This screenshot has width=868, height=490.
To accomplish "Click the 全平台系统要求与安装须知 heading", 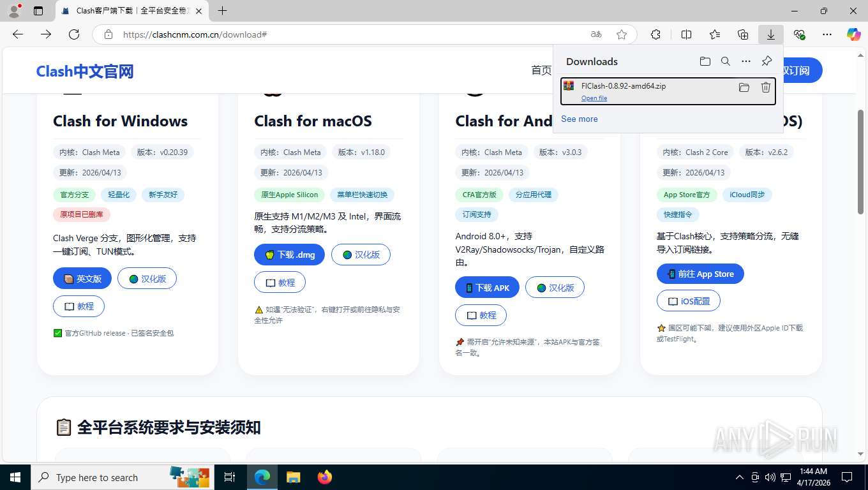I will 169,427.
